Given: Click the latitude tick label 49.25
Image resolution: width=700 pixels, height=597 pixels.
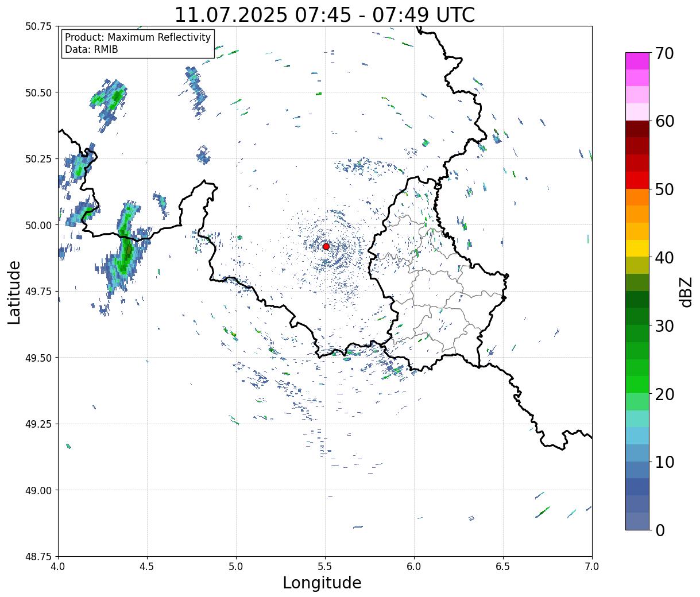Looking at the screenshot, I should 38,424.
